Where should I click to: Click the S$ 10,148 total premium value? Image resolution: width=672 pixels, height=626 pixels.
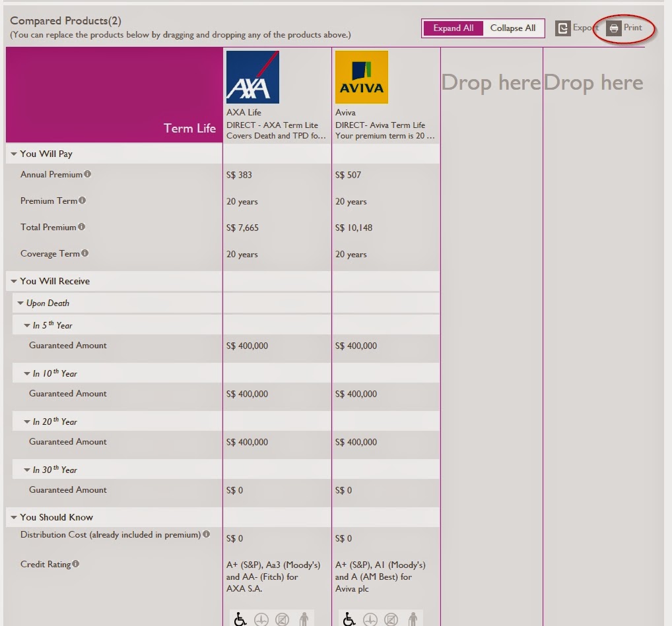(354, 228)
